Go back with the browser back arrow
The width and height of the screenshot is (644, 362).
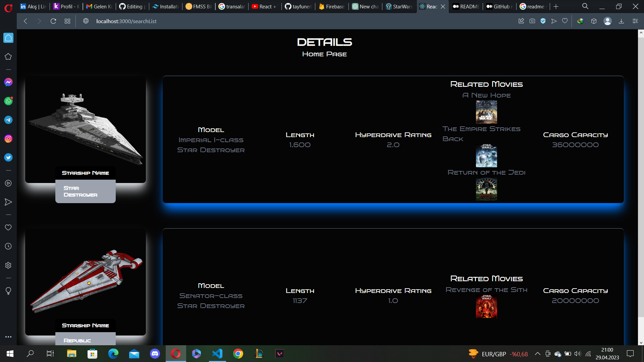[x=25, y=21]
